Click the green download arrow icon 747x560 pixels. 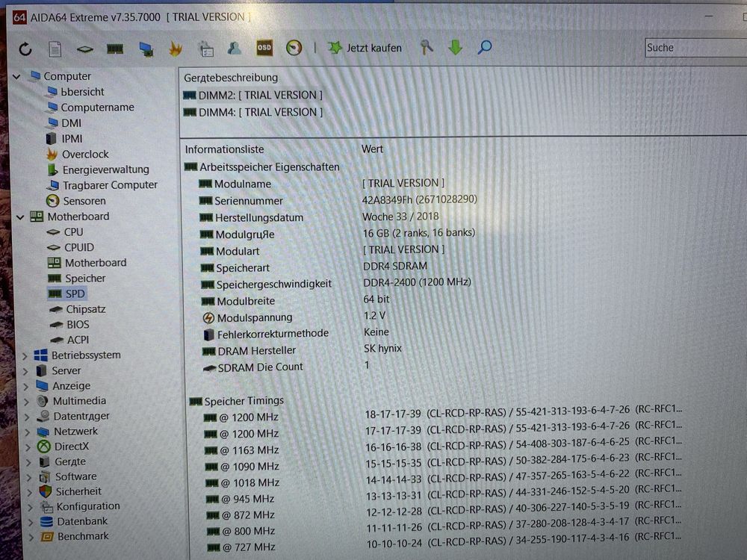point(456,47)
